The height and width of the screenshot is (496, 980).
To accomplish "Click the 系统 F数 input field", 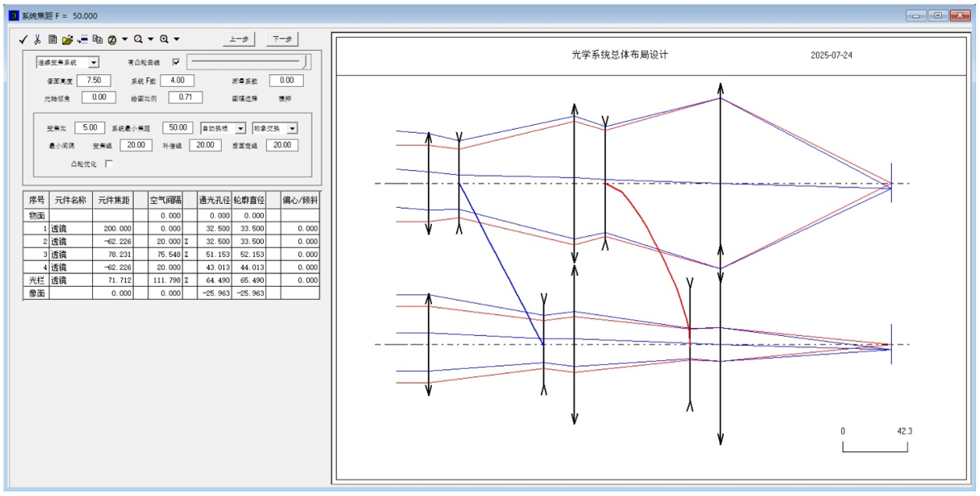I will coord(176,80).
